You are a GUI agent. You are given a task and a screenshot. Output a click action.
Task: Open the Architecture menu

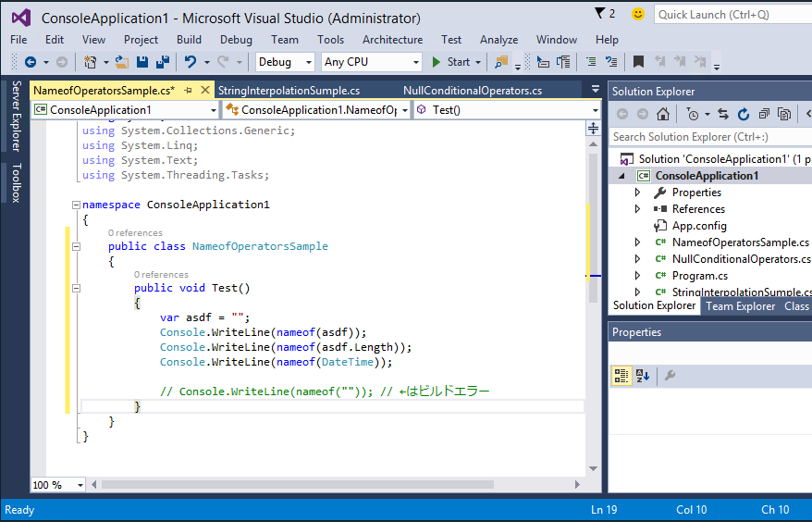(x=392, y=40)
